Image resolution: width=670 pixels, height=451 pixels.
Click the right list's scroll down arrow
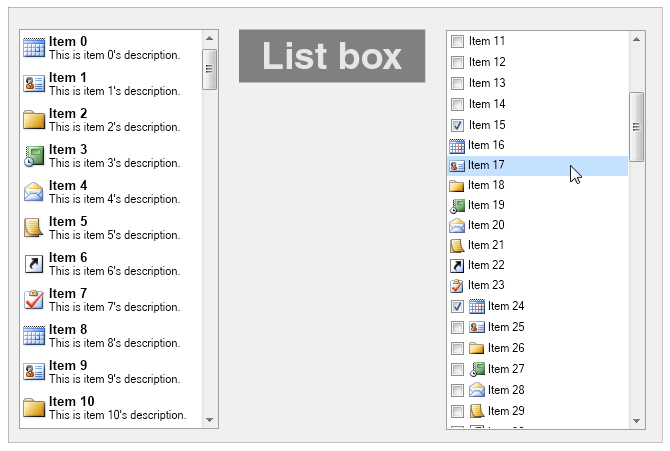636,421
